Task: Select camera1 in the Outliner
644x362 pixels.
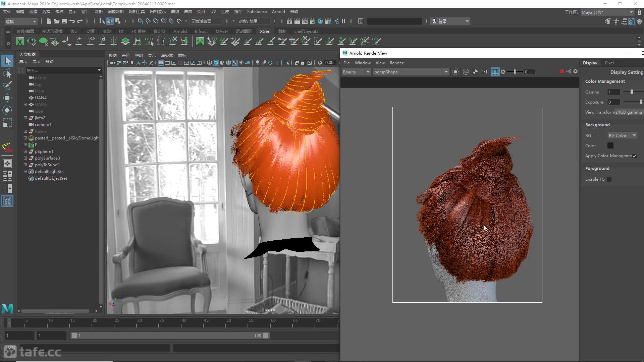Action: click(43, 125)
